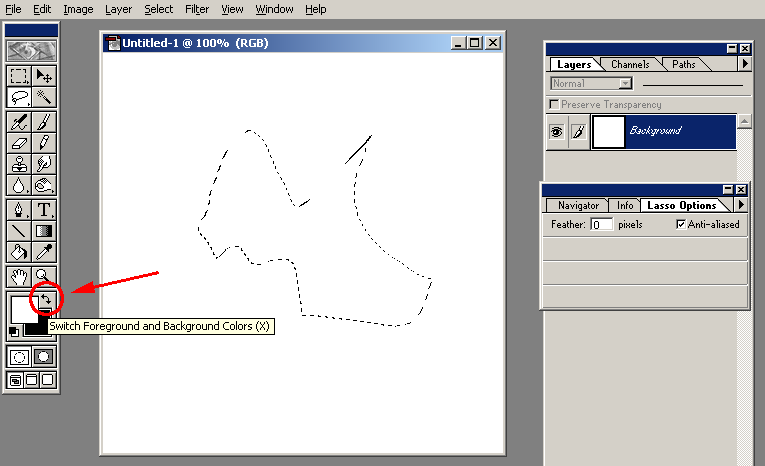The width and height of the screenshot is (765, 466).
Task: Open the Lasso Options palette flyout arrow
Action: coord(741,205)
